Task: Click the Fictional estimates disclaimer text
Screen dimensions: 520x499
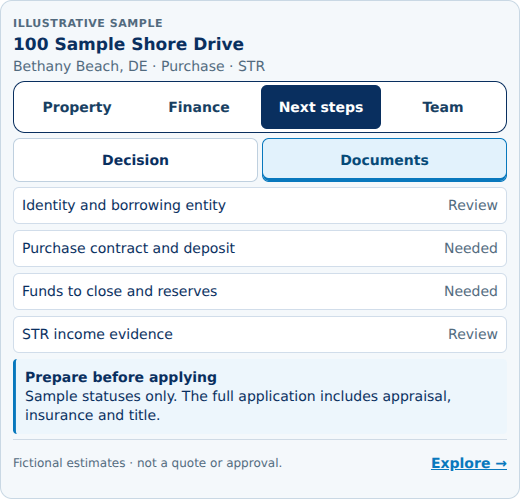Action: pyautogui.click(x=147, y=463)
